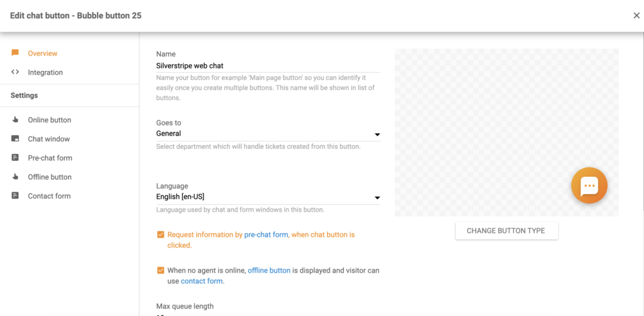Click the Online button pointer icon

click(15, 120)
